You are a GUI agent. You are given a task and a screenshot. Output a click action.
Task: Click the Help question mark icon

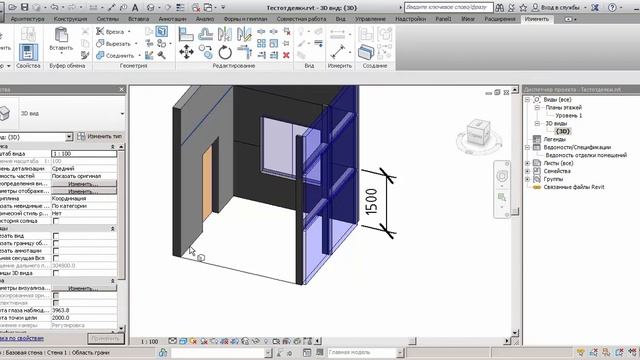612,7
